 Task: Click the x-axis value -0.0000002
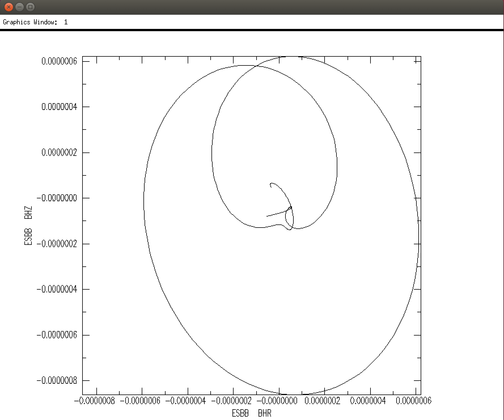point(231,401)
